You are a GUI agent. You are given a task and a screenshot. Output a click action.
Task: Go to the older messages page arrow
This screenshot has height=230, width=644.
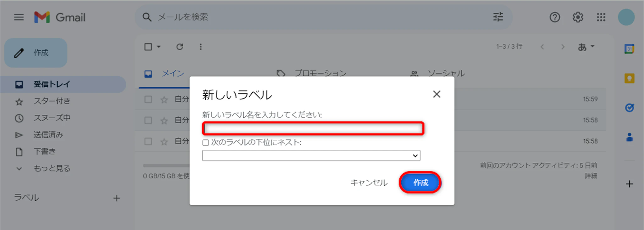[563, 47]
